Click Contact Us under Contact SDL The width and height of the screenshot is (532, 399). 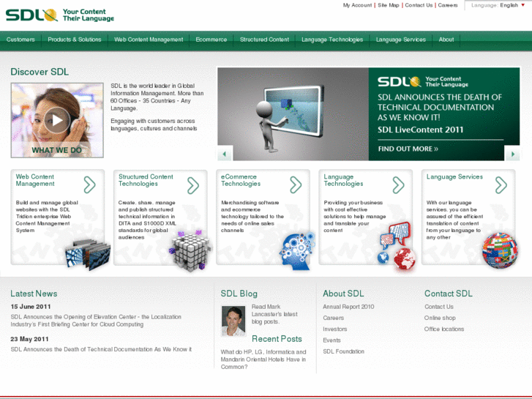(x=438, y=307)
